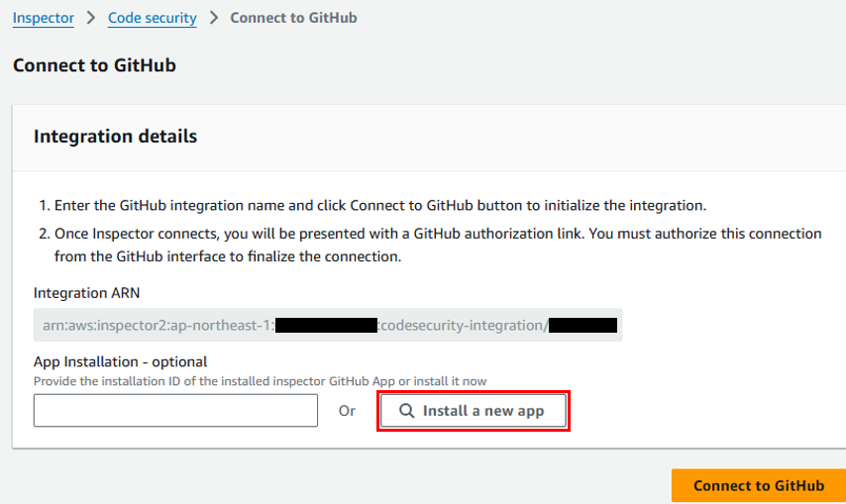846x504 pixels.
Task: Select the current Connect to GitHub breadcrumb
Action: [x=293, y=18]
